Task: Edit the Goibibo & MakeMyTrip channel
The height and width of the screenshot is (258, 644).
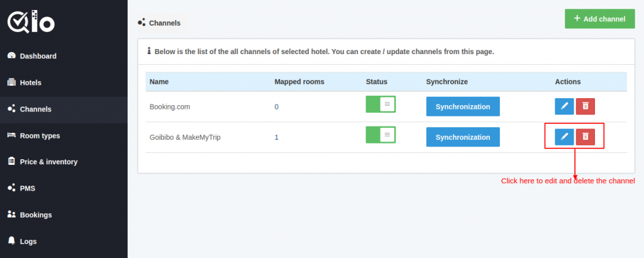Action: (564, 137)
